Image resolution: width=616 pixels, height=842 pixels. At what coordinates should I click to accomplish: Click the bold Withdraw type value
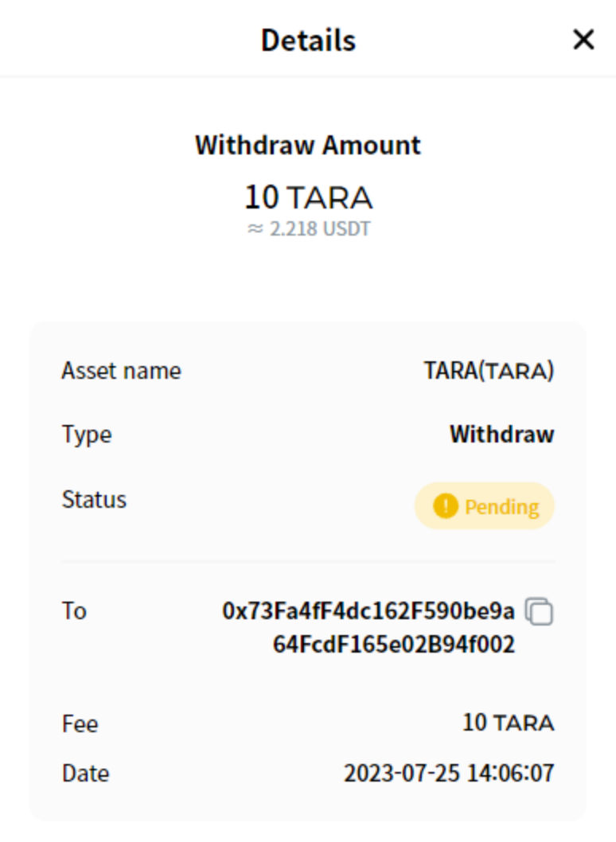point(501,435)
